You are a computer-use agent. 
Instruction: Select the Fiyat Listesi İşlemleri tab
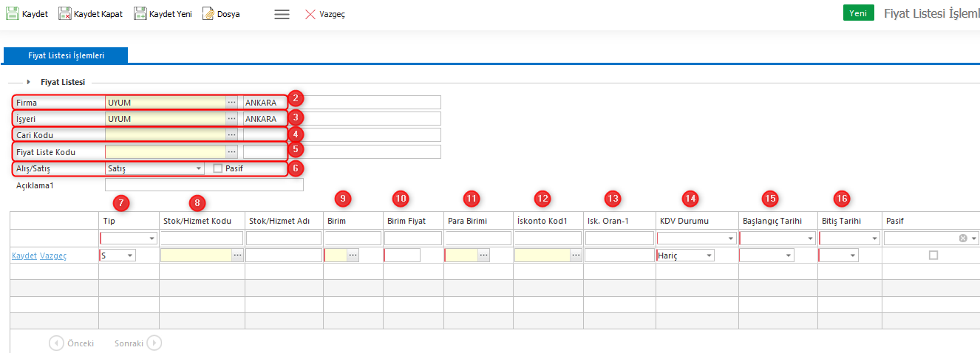click(66, 55)
